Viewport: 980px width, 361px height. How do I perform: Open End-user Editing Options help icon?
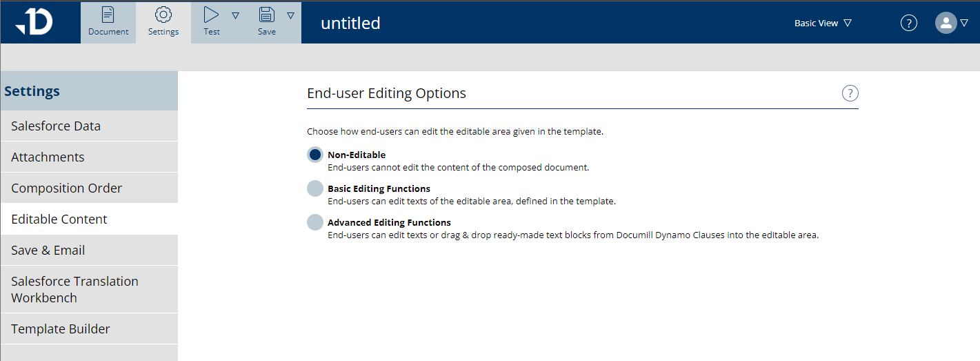coord(850,93)
